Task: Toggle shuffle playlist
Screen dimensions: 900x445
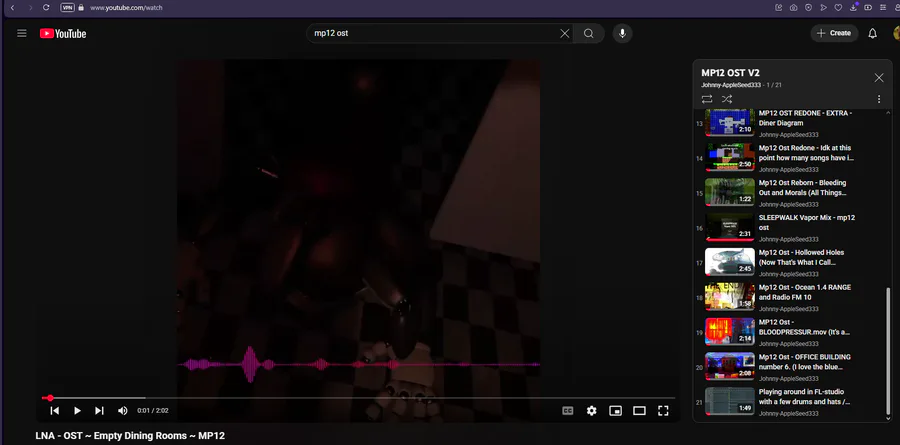Action: pos(727,99)
